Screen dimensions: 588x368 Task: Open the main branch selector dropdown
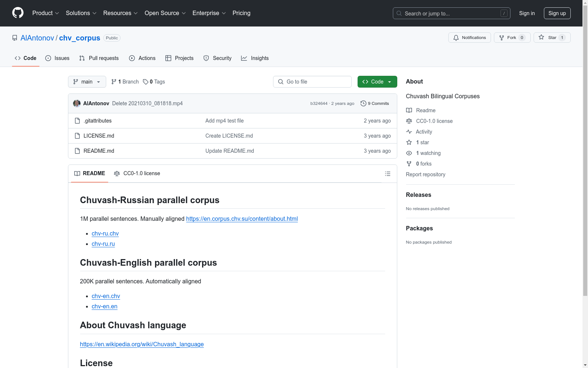pos(87,82)
